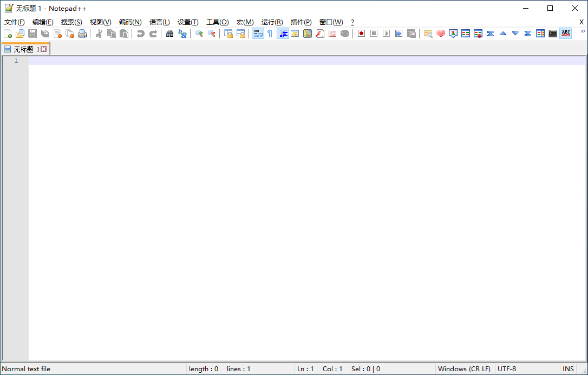Select the Replace icon in the toolbar

[x=182, y=33]
